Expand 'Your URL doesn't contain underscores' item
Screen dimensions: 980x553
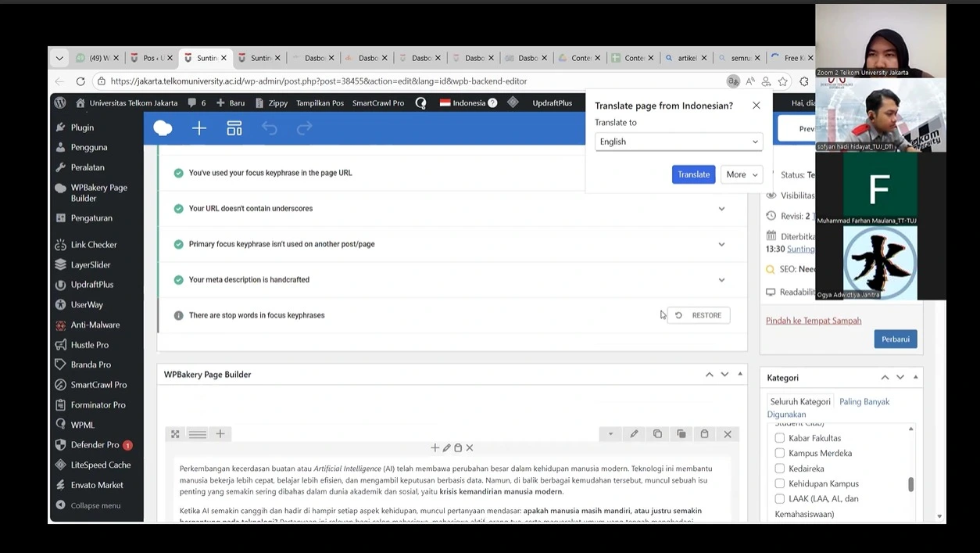pos(721,209)
